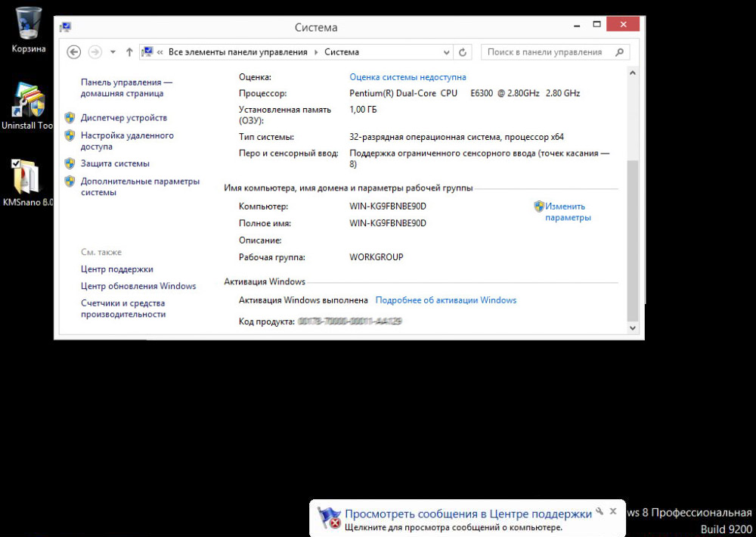The width and height of the screenshot is (756, 537).
Task: Click shield icon beside Защита системы
Action: pos(70,163)
